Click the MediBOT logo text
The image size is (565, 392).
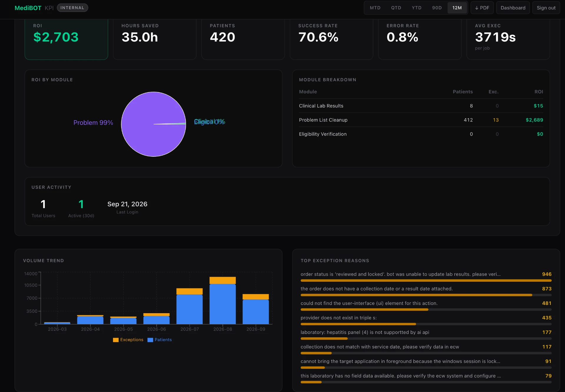point(28,8)
